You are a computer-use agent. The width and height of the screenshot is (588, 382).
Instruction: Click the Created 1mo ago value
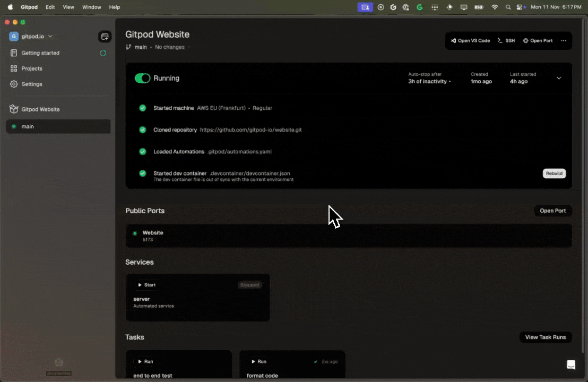tap(481, 81)
